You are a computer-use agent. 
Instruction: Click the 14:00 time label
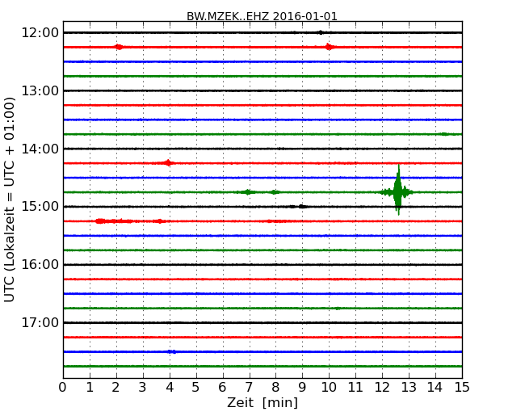click(x=40, y=149)
